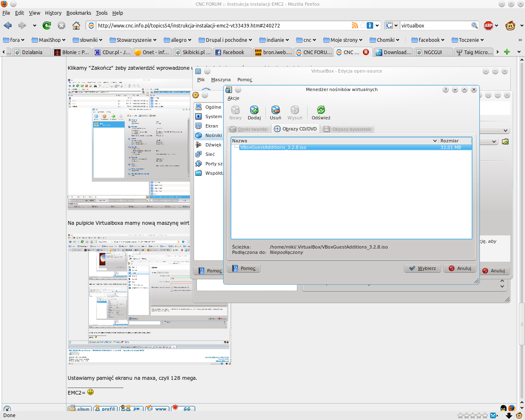Viewport: 525px width, 420px height.
Task: Click Pomoc button in the media manager
Action: coord(244,268)
